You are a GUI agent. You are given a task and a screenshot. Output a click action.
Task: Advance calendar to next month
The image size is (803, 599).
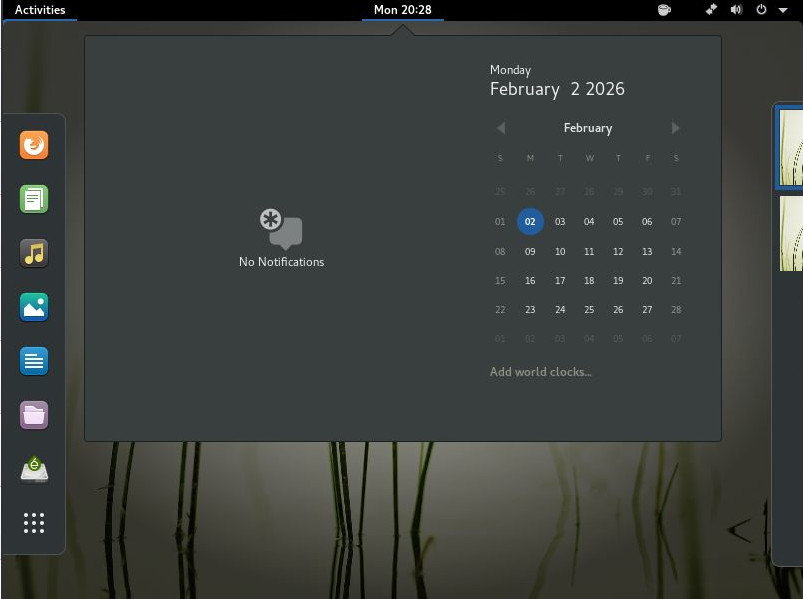[x=676, y=128]
